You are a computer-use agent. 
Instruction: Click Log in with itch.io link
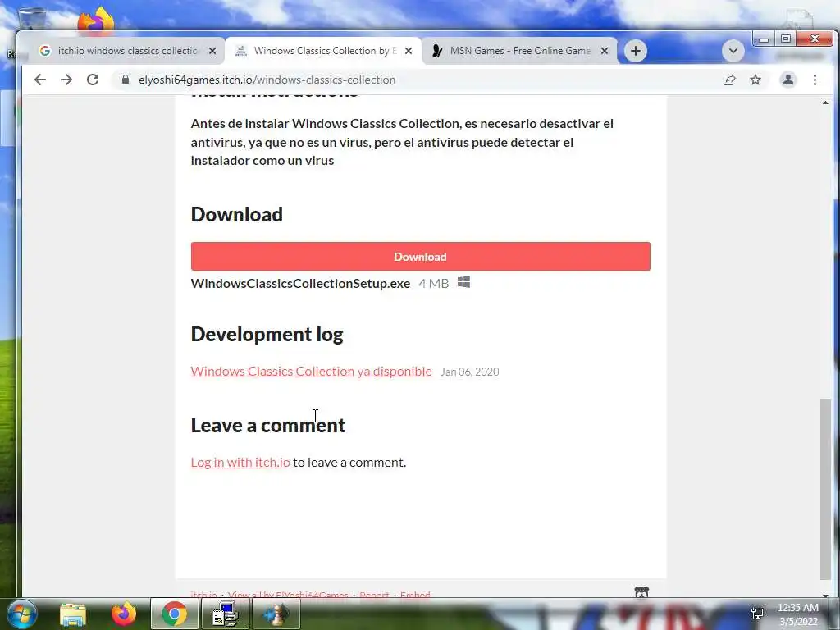240,463
